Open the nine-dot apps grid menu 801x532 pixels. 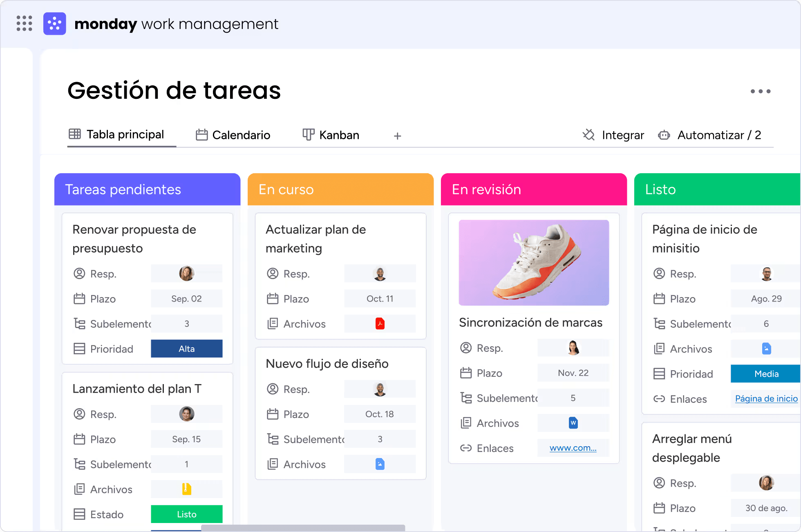point(24,23)
